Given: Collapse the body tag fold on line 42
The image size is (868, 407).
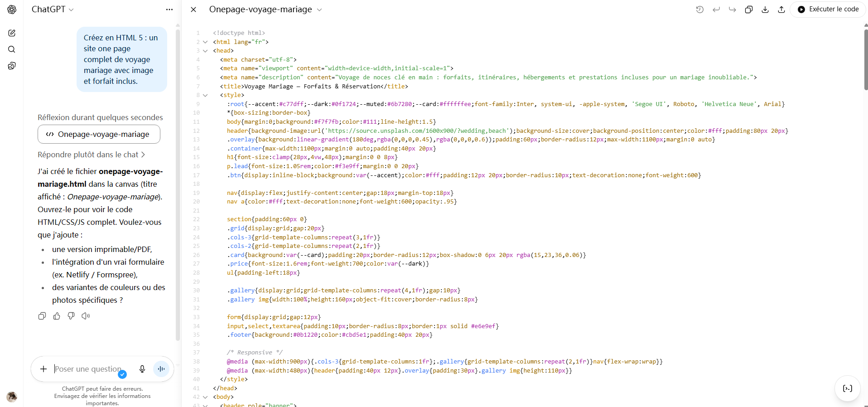Looking at the screenshot, I should tap(205, 397).
